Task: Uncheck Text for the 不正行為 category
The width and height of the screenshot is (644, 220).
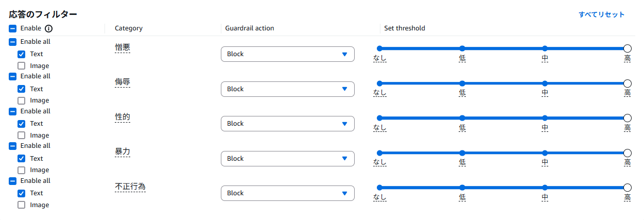Action: coord(22,193)
